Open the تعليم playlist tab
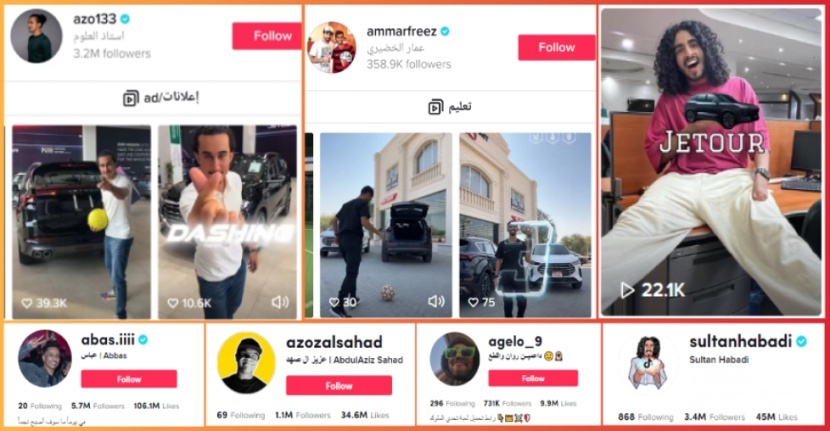The image size is (830, 431). pyautogui.click(x=451, y=107)
